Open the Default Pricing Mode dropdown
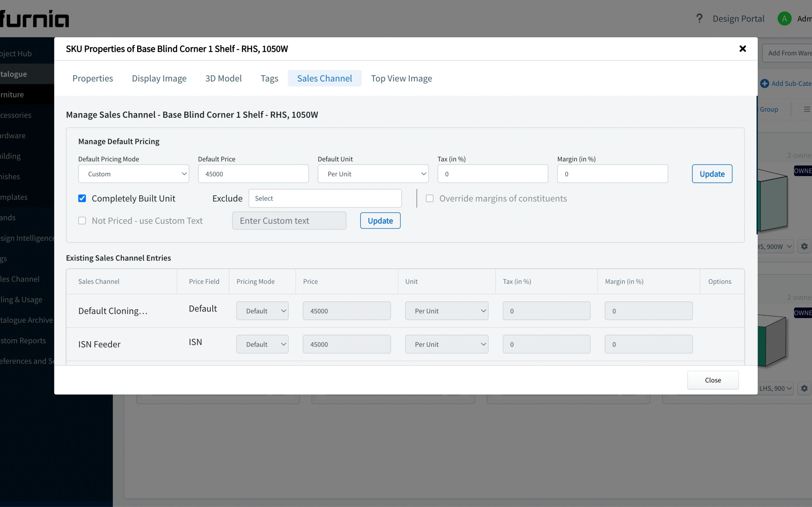Screen dimensions: 812x507 [x=134, y=174]
